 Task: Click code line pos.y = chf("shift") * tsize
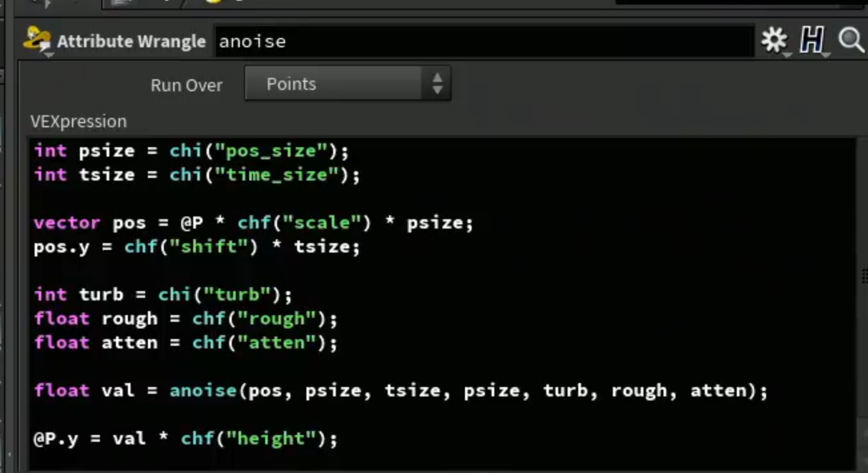click(197, 246)
